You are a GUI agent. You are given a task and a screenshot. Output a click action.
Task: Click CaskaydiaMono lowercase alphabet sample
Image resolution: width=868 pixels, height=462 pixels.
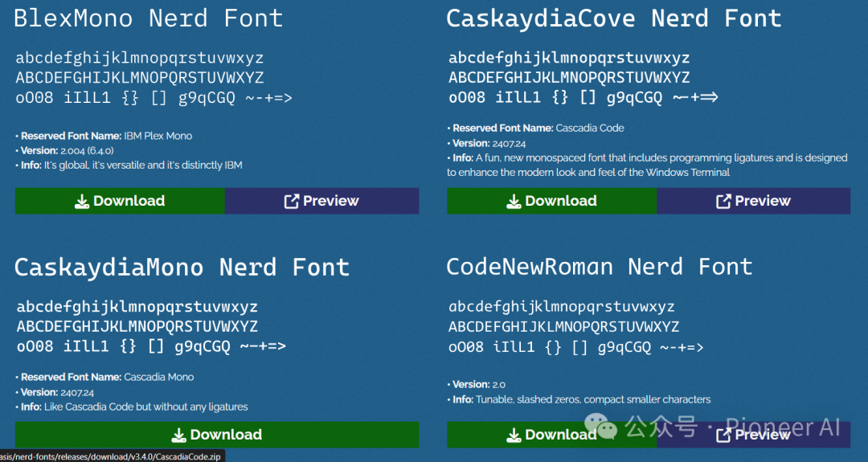click(137, 306)
